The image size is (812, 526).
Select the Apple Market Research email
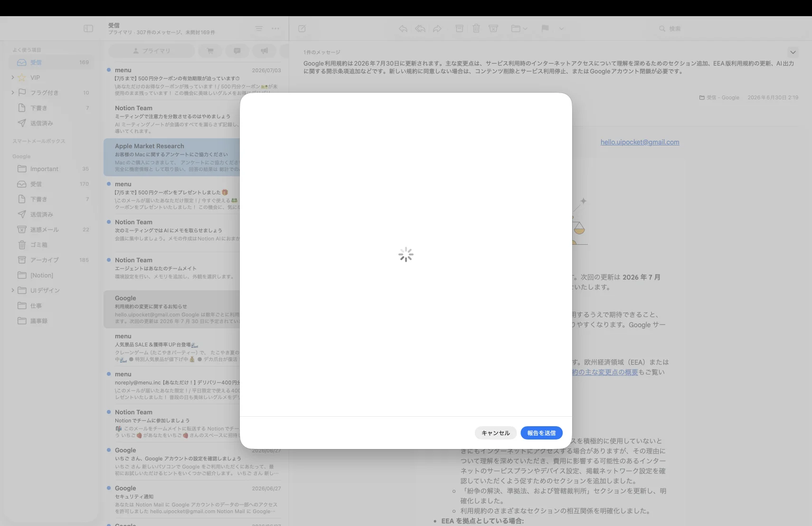coord(172,157)
